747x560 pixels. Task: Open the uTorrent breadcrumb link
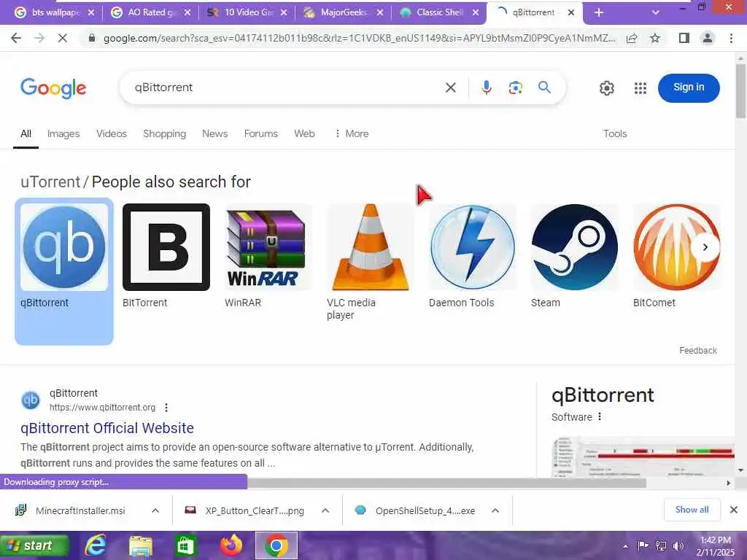coord(50,182)
